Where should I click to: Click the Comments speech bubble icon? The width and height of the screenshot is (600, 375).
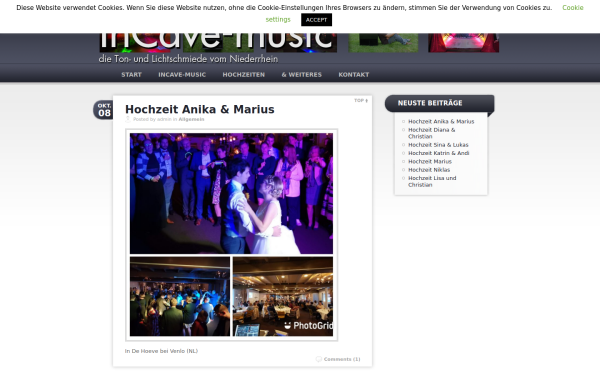pyautogui.click(x=319, y=359)
